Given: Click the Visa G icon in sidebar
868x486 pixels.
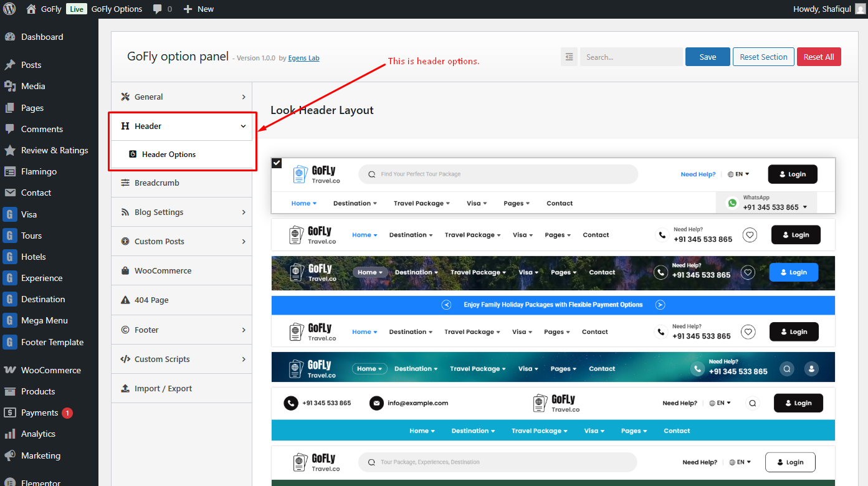Looking at the screenshot, I should pyautogui.click(x=9, y=214).
